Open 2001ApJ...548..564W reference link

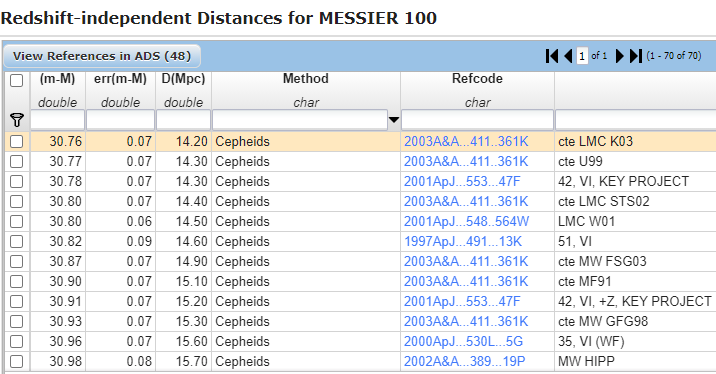466,222
